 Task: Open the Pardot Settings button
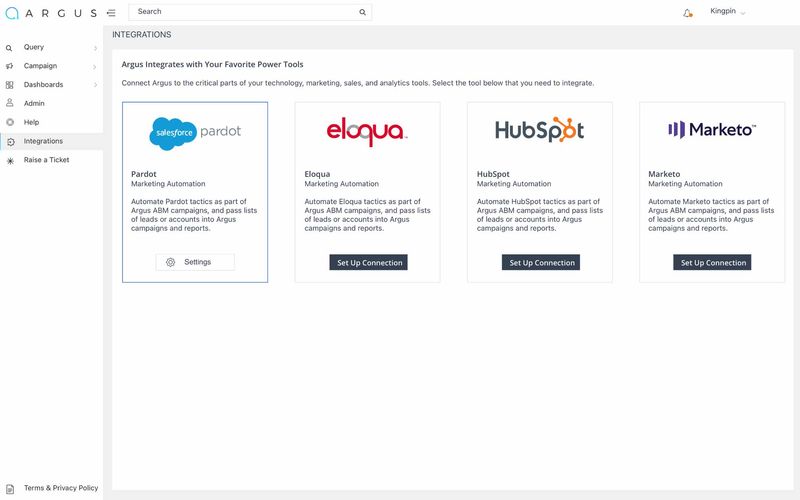tap(195, 262)
